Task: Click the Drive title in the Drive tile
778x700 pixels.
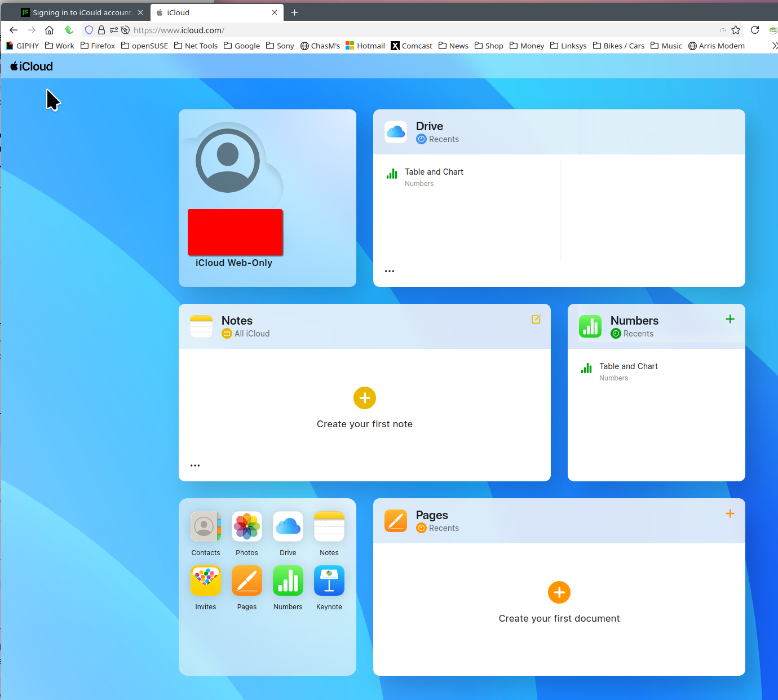Action: tap(430, 126)
